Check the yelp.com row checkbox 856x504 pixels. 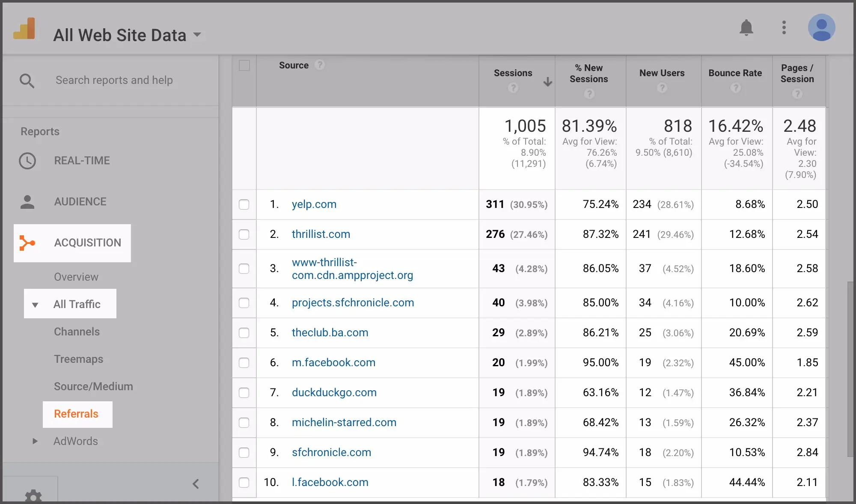point(244,205)
